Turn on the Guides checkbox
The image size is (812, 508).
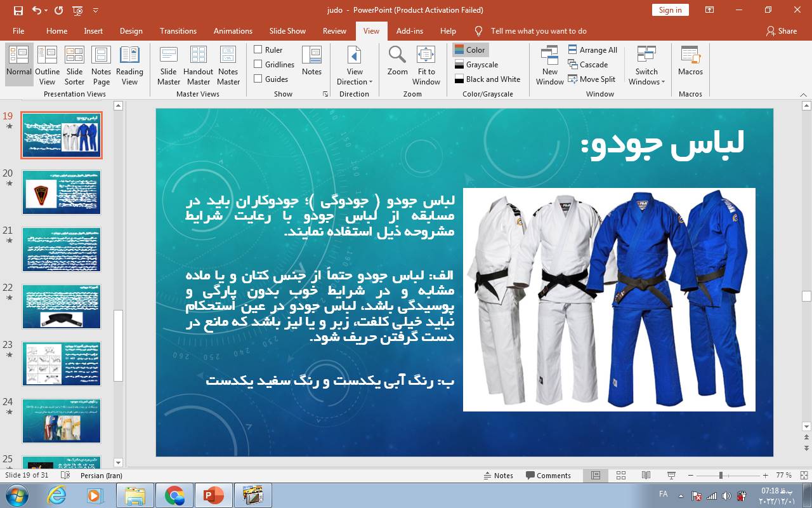258,79
